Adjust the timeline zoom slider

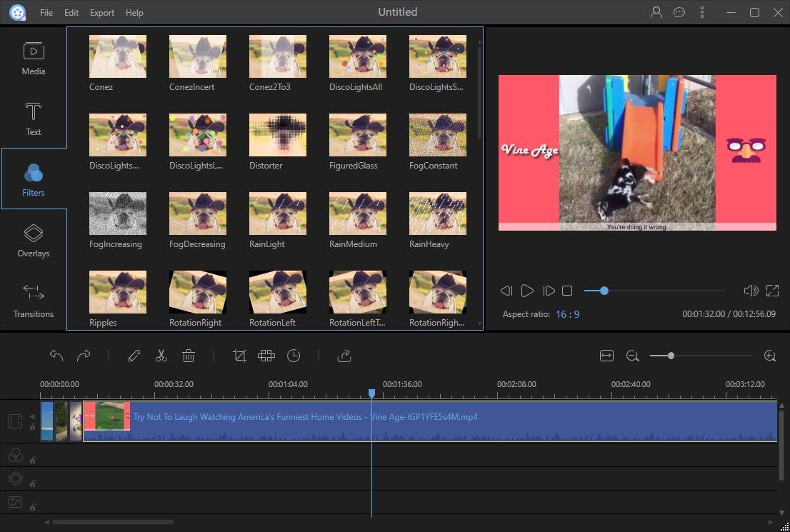point(671,356)
